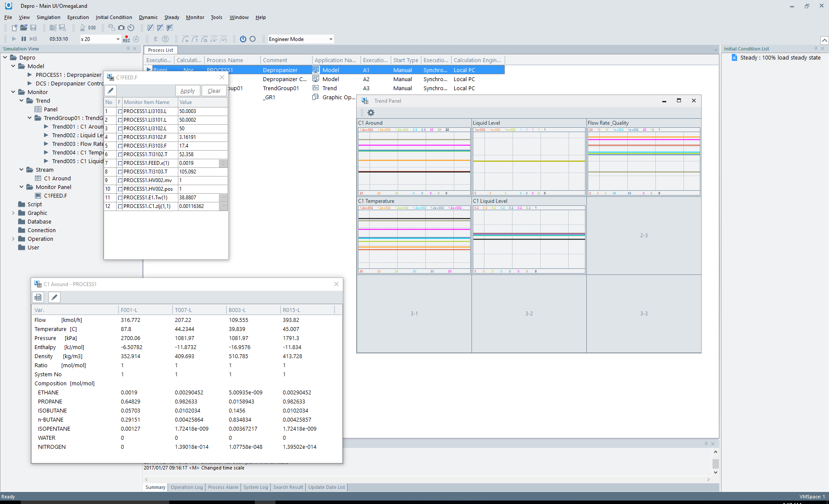
Task: Expand the Graphic tree folder
Action: point(13,213)
